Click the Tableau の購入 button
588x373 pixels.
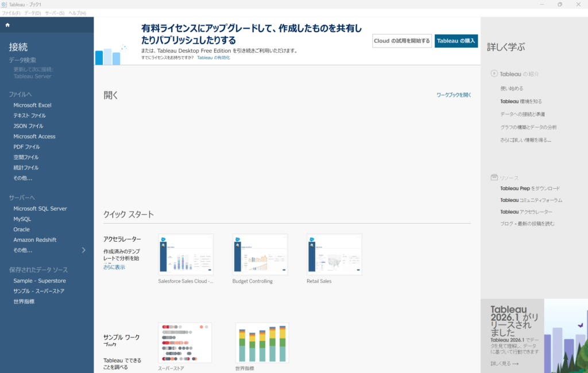pyautogui.click(x=456, y=41)
